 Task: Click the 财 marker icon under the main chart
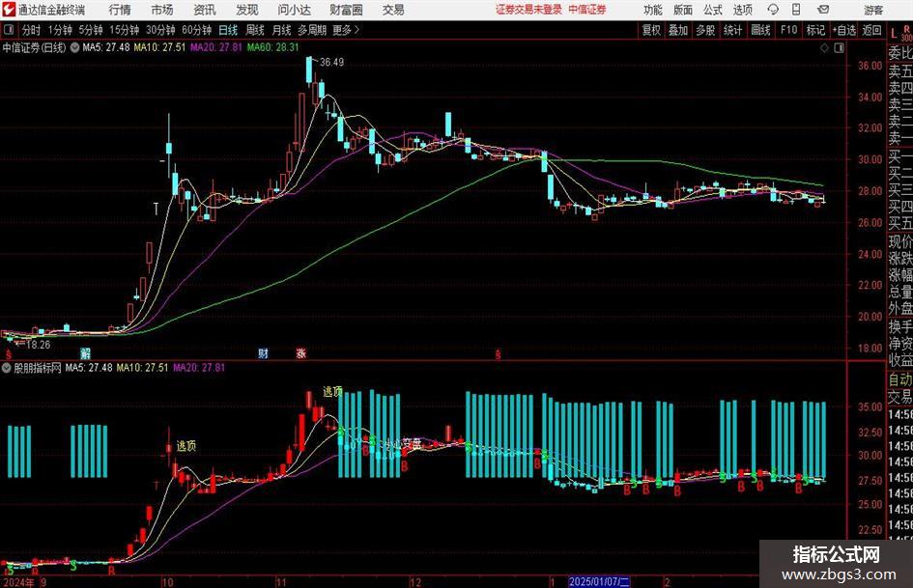point(263,352)
